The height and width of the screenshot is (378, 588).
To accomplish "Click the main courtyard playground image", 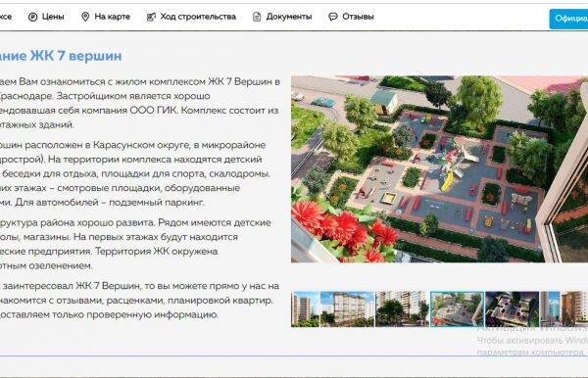I will coord(439,169).
